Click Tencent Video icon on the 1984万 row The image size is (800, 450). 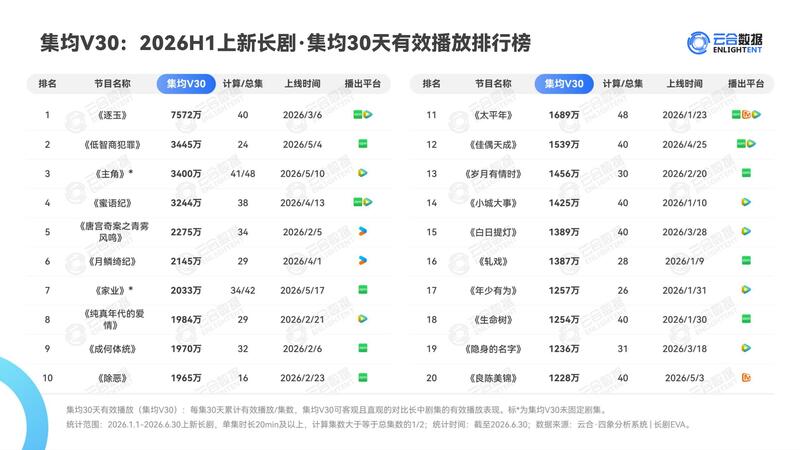363,319
